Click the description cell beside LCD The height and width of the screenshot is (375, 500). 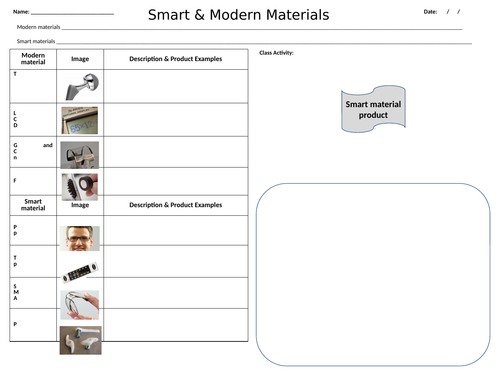click(176, 120)
